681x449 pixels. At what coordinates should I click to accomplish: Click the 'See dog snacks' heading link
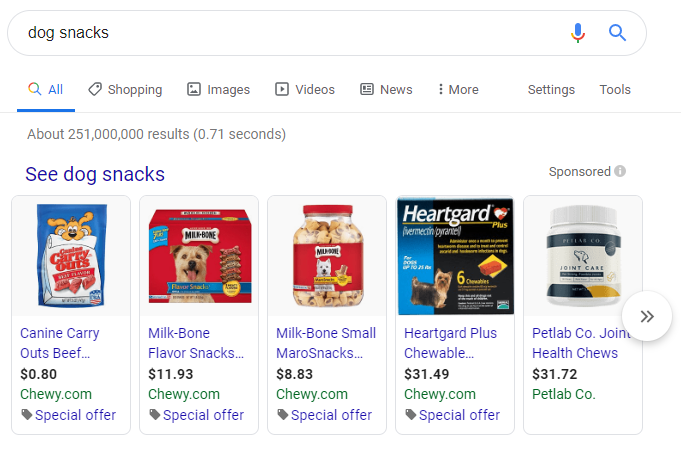95,174
